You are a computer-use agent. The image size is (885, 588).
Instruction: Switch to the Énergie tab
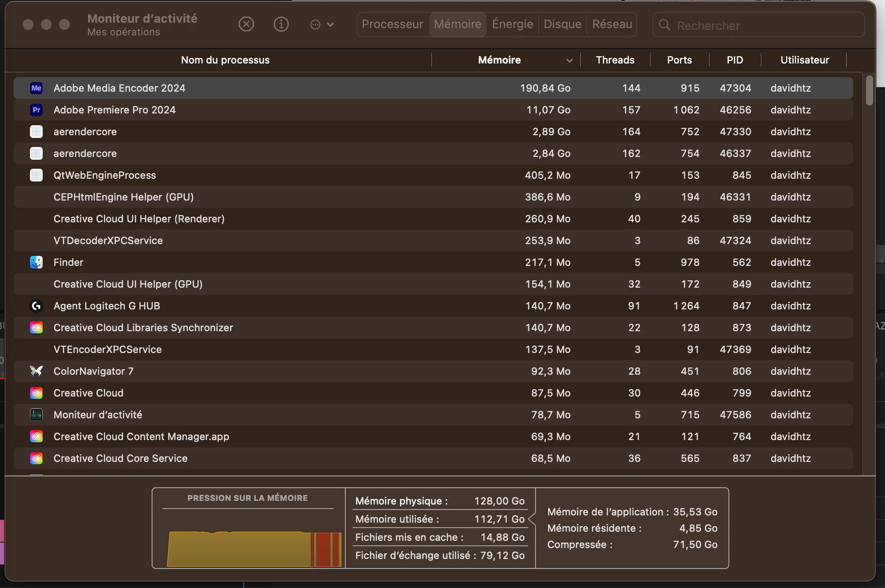(x=512, y=24)
